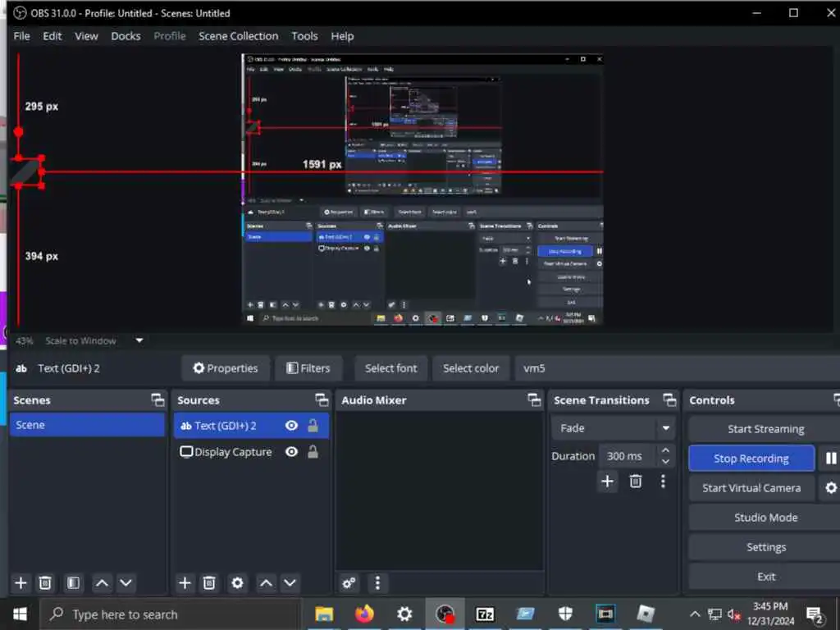840x630 pixels.
Task: Open Windows Security shield in taskbar
Action: (x=565, y=614)
